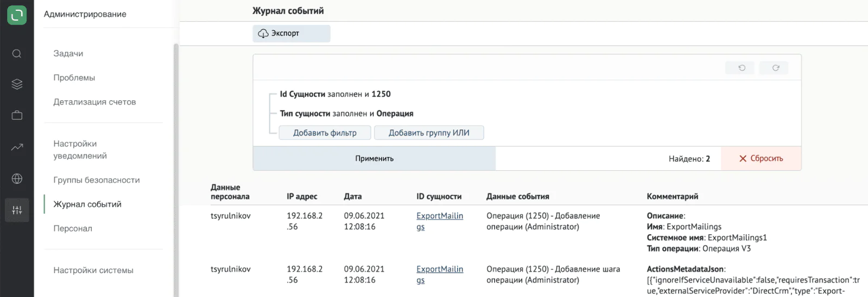Click the sidebar vertical scrollbar
868x297 pixels.
point(176,170)
